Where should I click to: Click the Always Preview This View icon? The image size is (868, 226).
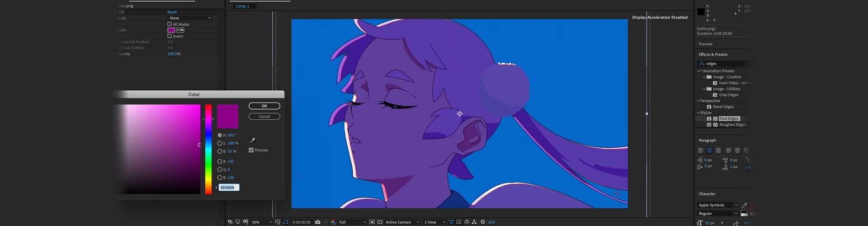[230, 222]
